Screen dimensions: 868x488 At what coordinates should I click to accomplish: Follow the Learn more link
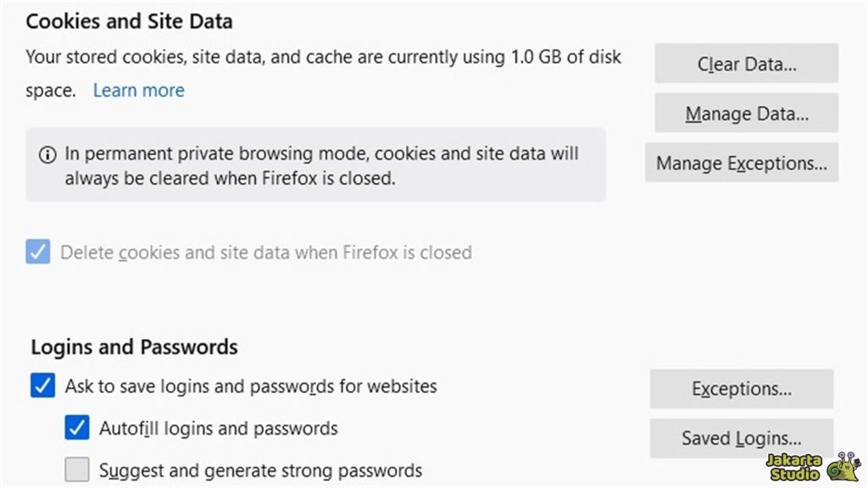pyautogui.click(x=138, y=90)
